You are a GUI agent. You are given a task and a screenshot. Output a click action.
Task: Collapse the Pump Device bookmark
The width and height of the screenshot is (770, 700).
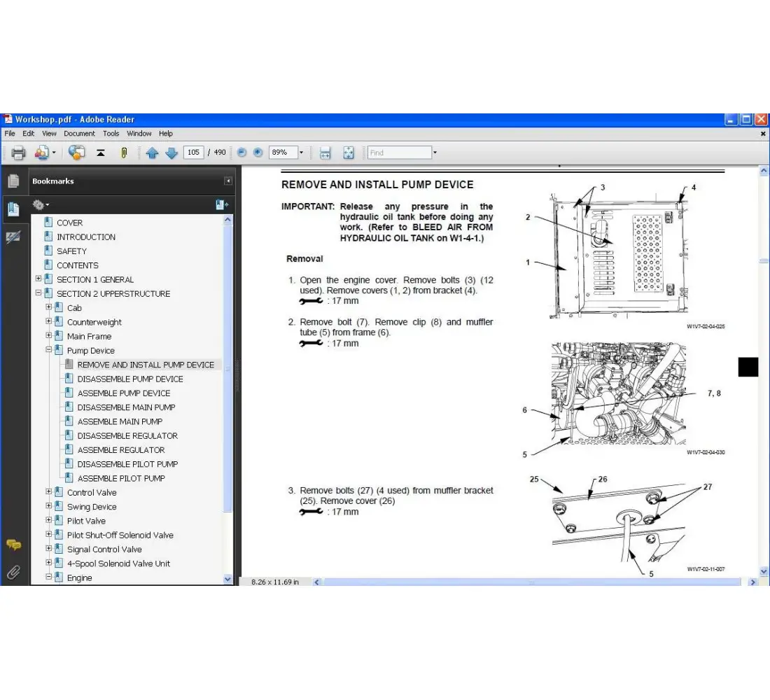[x=48, y=350]
